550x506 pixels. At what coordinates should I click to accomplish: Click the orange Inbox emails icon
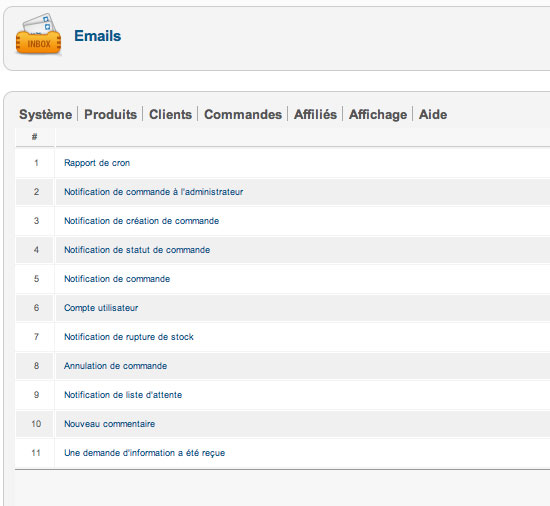[x=39, y=34]
